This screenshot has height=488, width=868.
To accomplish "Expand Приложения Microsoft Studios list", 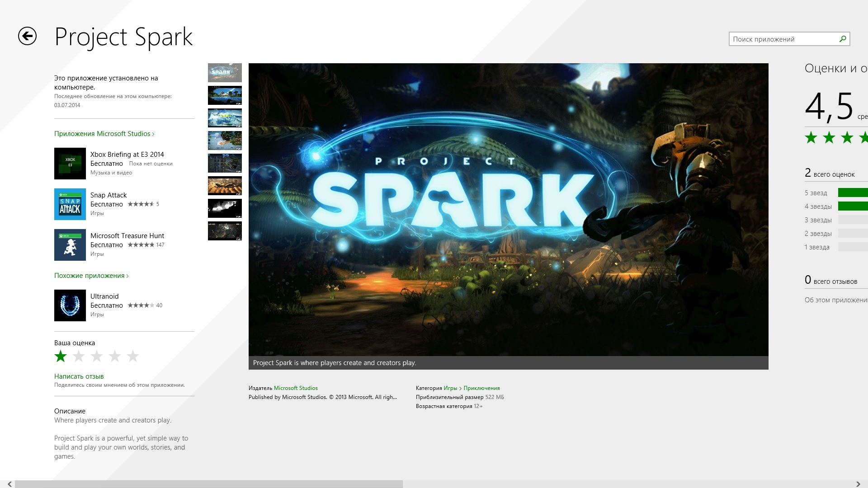I will pyautogui.click(x=104, y=134).
